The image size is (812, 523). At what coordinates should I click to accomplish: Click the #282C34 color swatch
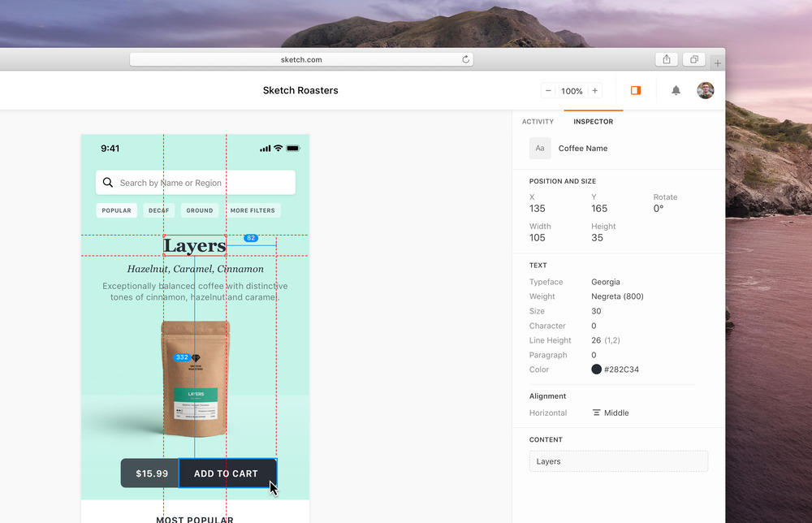point(597,370)
